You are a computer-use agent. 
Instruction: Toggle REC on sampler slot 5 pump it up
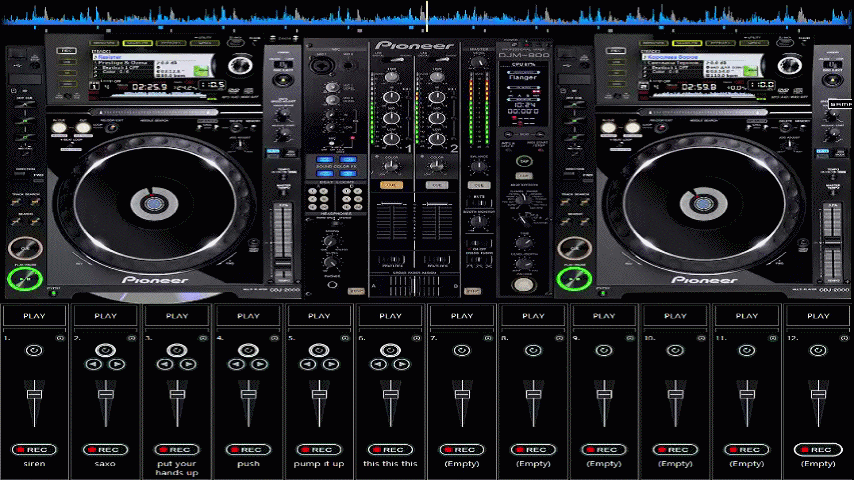click(x=319, y=449)
